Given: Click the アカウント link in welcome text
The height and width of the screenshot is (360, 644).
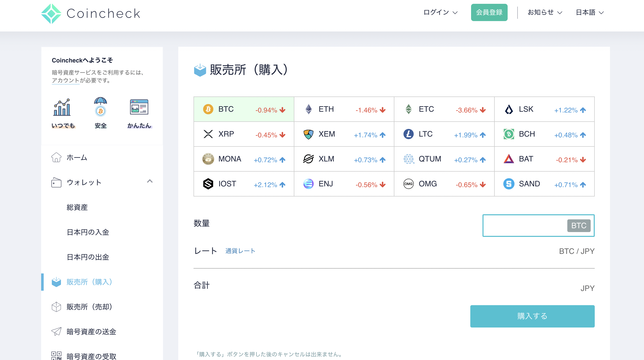Looking at the screenshot, I should coord(66,80).
